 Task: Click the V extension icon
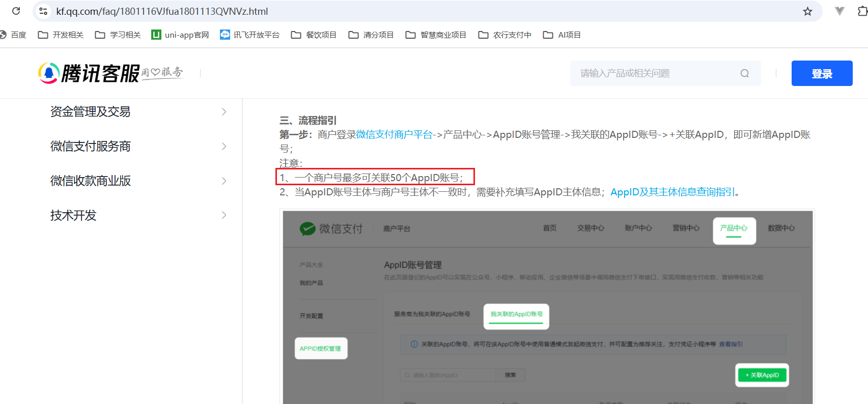[839, 11]
